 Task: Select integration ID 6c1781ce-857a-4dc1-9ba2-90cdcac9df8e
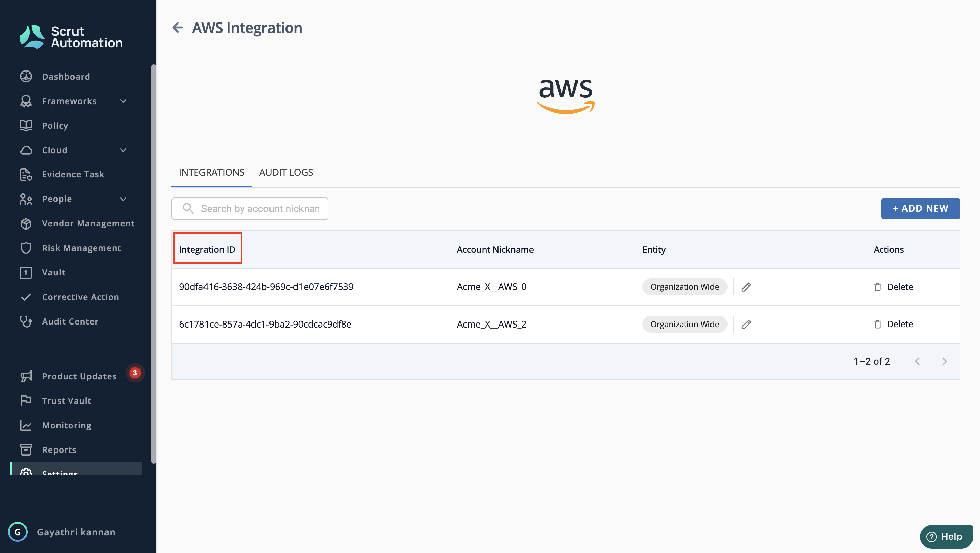265,324
